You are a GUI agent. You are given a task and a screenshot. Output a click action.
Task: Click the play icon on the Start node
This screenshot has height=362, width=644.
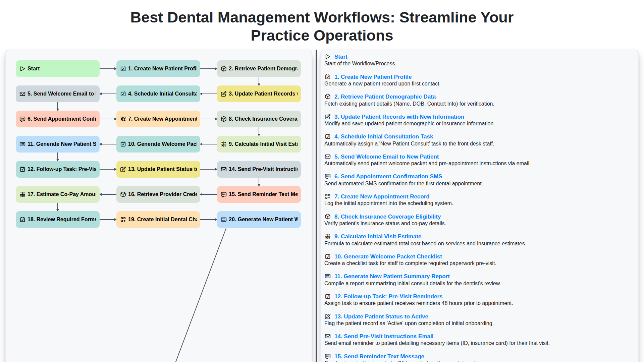pyautogui.click(x=22, y=68)
